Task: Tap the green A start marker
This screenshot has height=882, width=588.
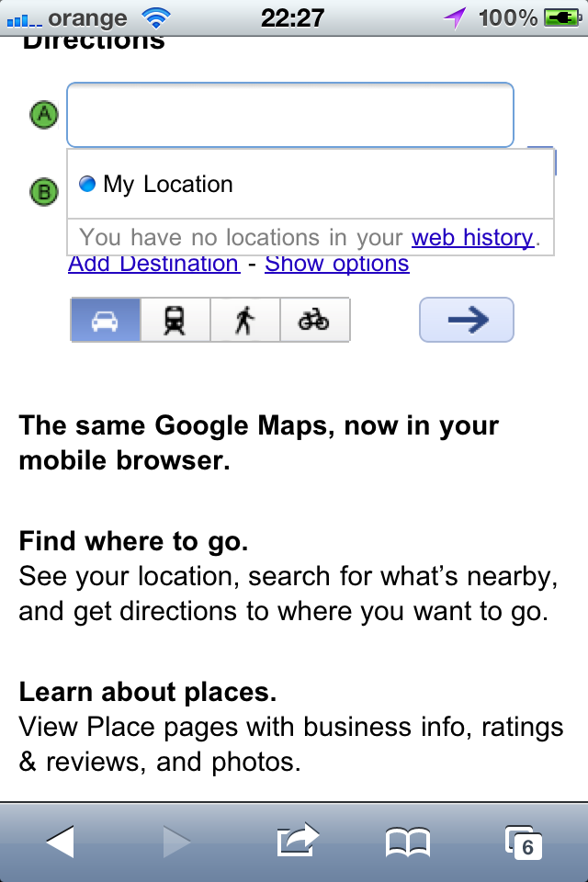Action: coord(44,116)
